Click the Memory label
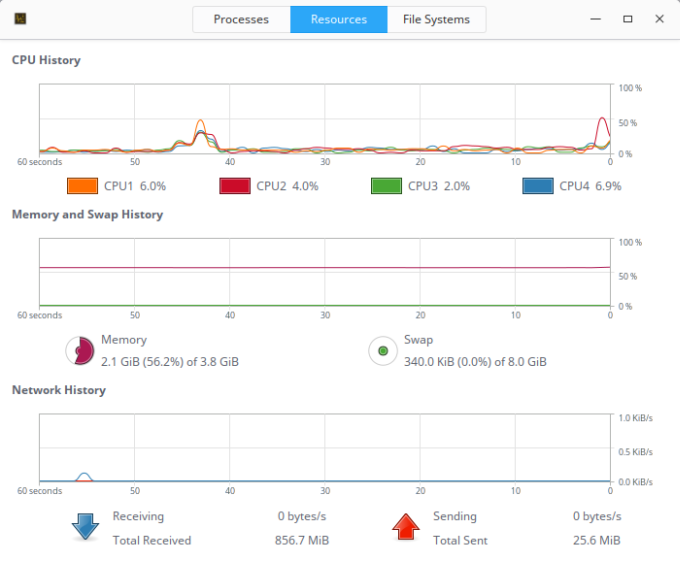This screenshot has height=561, width=680. coord(124,339)
